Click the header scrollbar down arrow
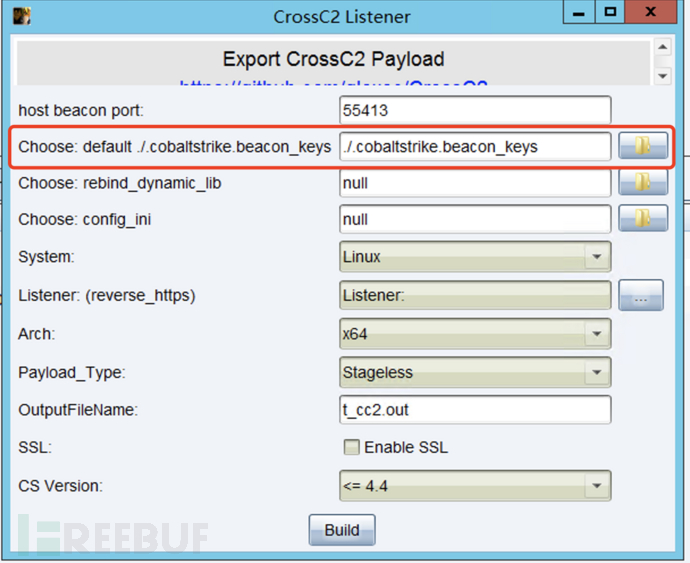The height and width of the screenshot is (563, 690). (663, 76)
